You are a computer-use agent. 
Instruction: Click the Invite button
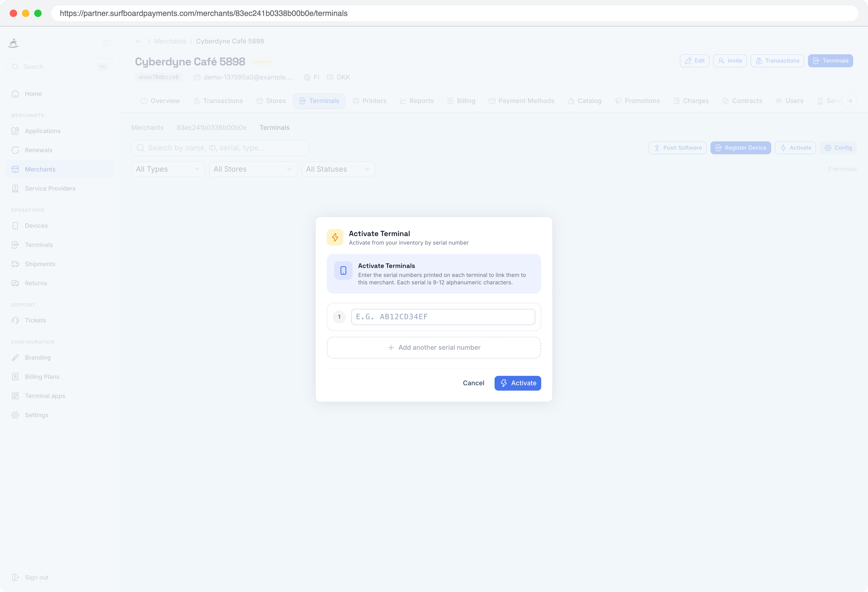point(730,61)
